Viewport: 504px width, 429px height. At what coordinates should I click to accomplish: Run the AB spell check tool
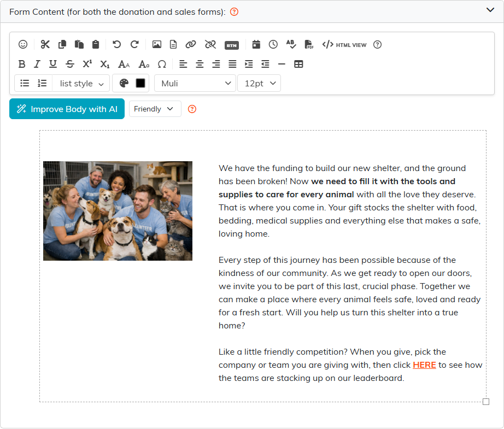click(291, 44)
